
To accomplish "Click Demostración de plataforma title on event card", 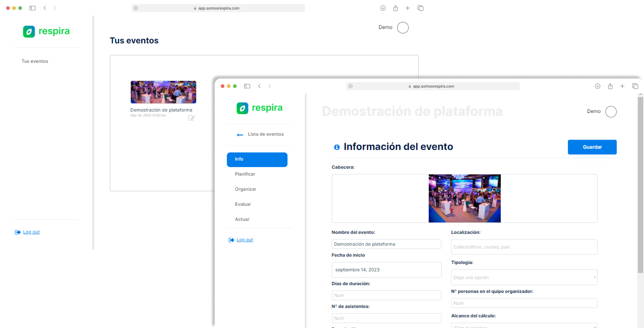I will pyautogui.click(x=161, y=110).
